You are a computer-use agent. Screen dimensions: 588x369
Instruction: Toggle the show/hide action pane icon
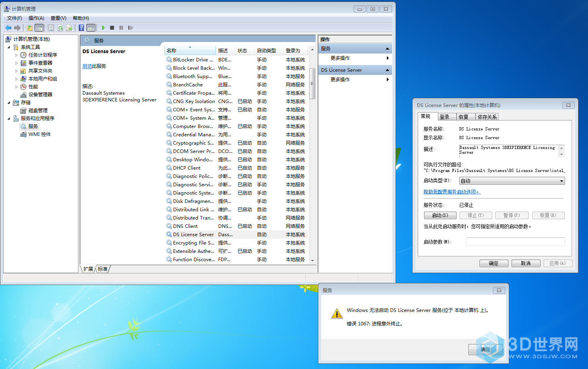(91, 28)
